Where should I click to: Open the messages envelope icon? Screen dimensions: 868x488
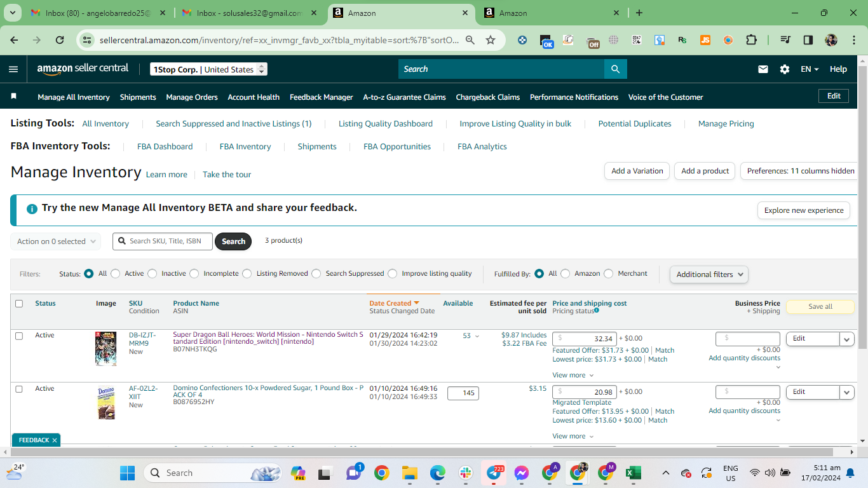[x=763, y=69]
